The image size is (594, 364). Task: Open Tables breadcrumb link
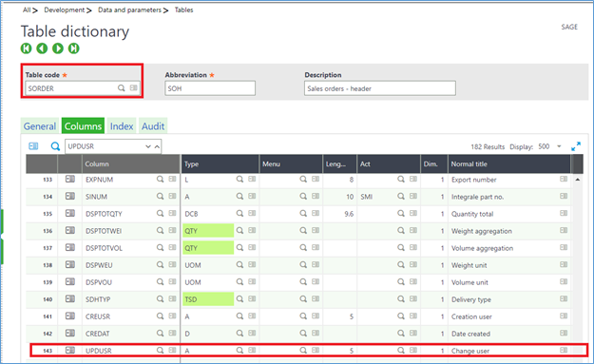183,10
